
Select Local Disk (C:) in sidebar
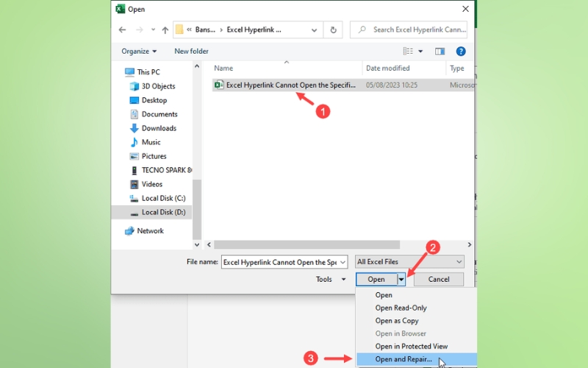pos(163,198)
